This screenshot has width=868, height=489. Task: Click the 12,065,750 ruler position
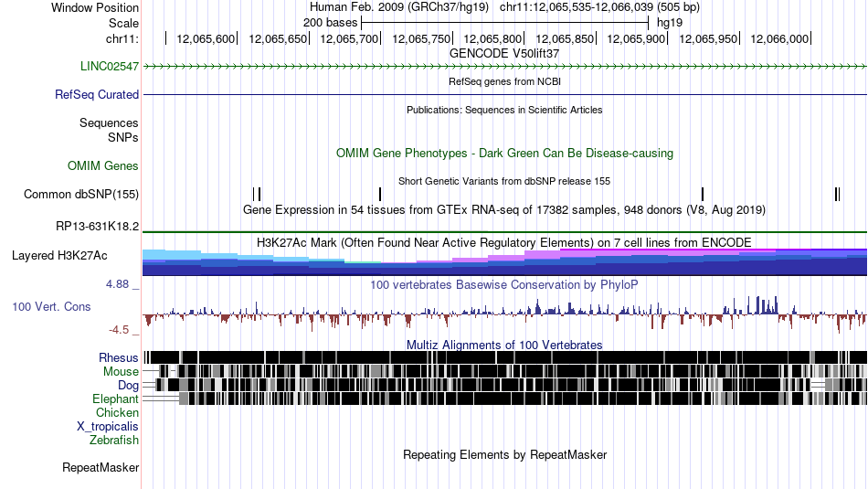[x=420, y=38]
